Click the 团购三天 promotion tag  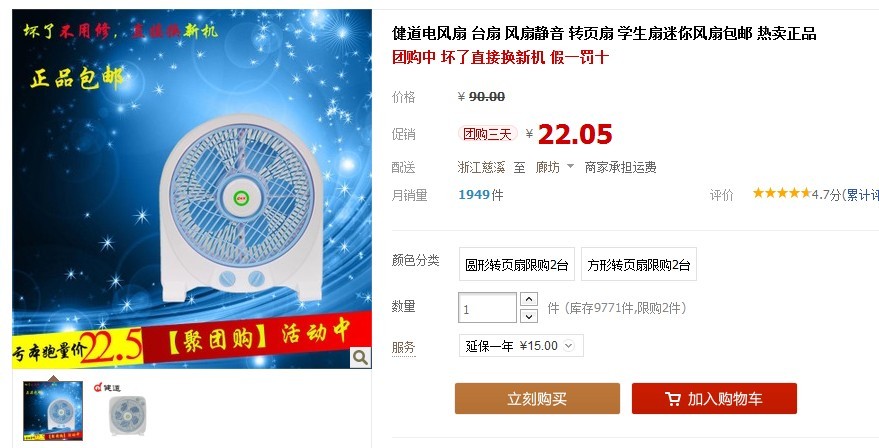coord(487,134)
